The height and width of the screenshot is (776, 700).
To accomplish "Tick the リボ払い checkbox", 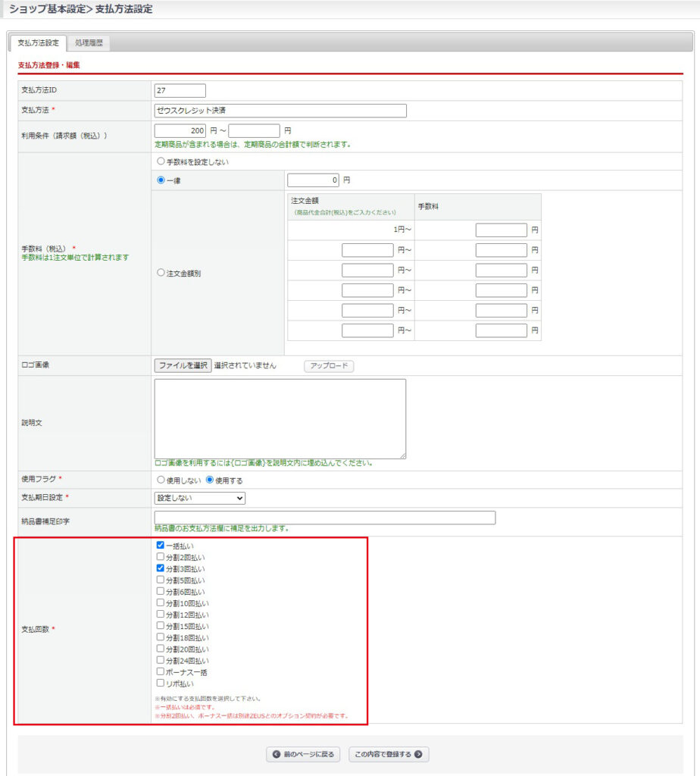I will [161, 683].
